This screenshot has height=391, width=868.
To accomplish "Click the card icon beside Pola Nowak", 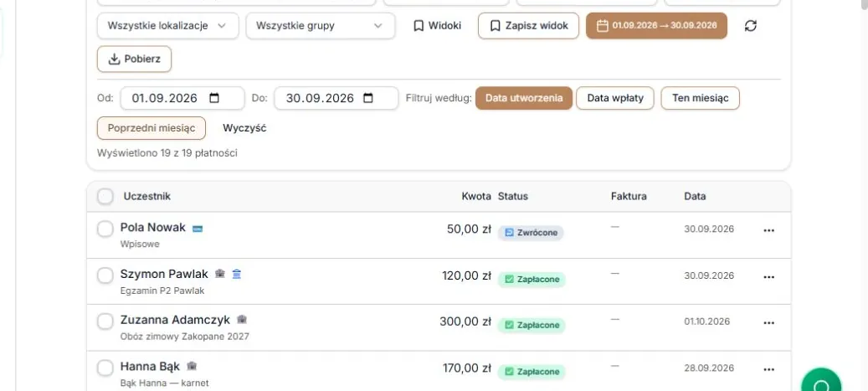I will click(x=198, y=229).
